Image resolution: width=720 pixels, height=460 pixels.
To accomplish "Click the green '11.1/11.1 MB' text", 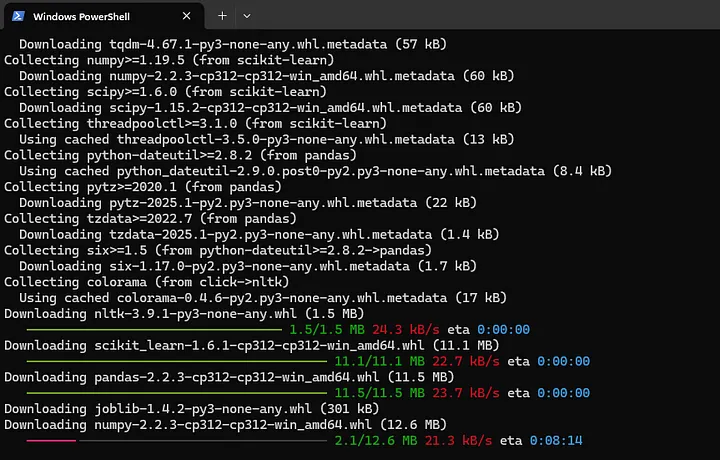I will point(380,361).
